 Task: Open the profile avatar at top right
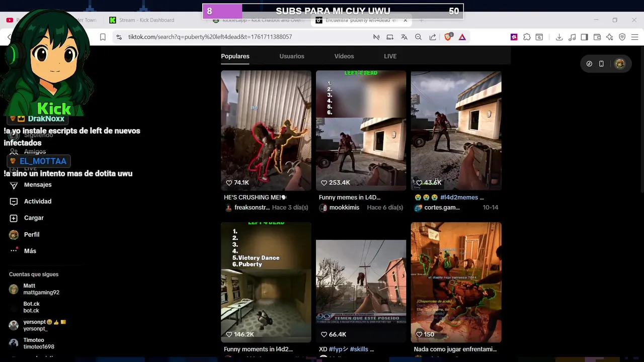pyautogui.click(x=620, y=64)
